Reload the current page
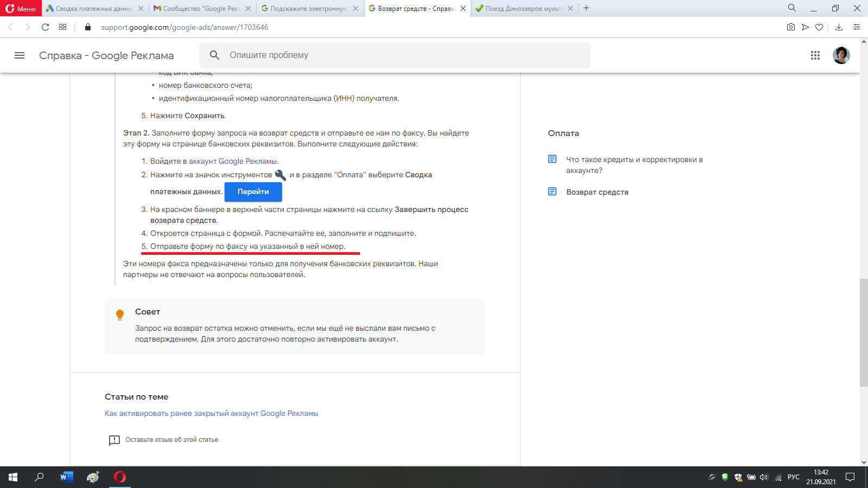Viewport: 868px width, 488px height. point(46,27)
